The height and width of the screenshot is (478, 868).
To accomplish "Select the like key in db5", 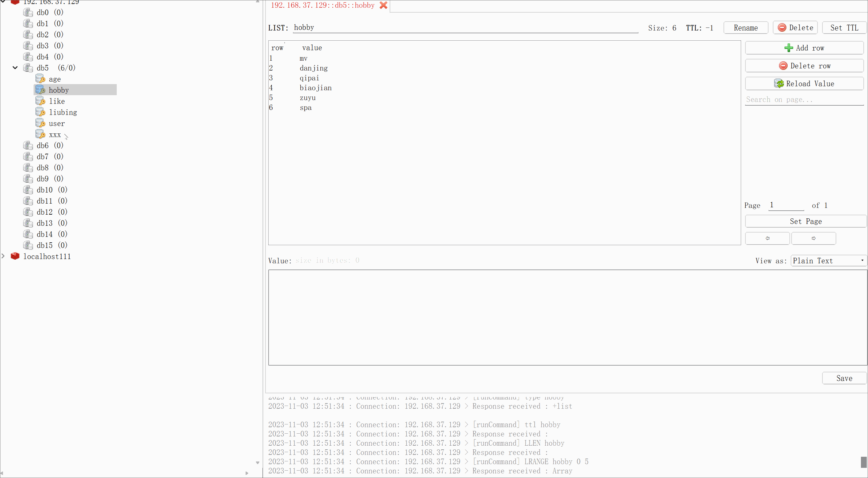I will pyautogui.click(x=57, y=101).
